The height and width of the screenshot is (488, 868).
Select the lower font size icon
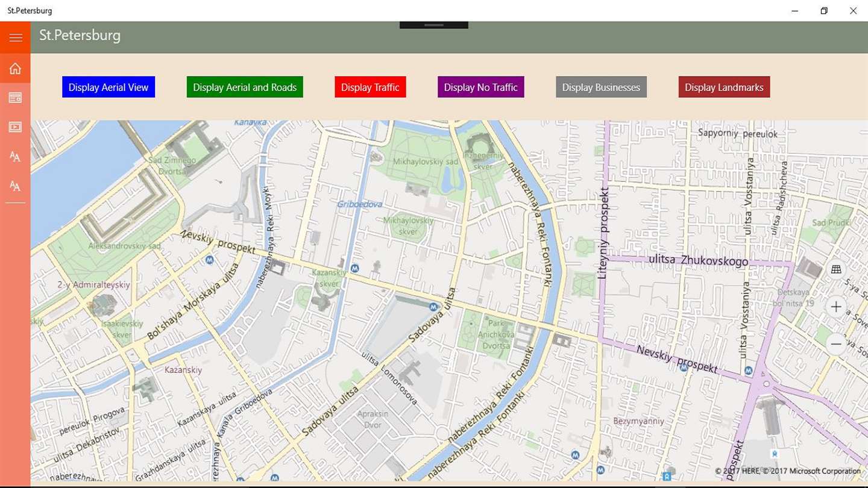[x=15, y=186]
